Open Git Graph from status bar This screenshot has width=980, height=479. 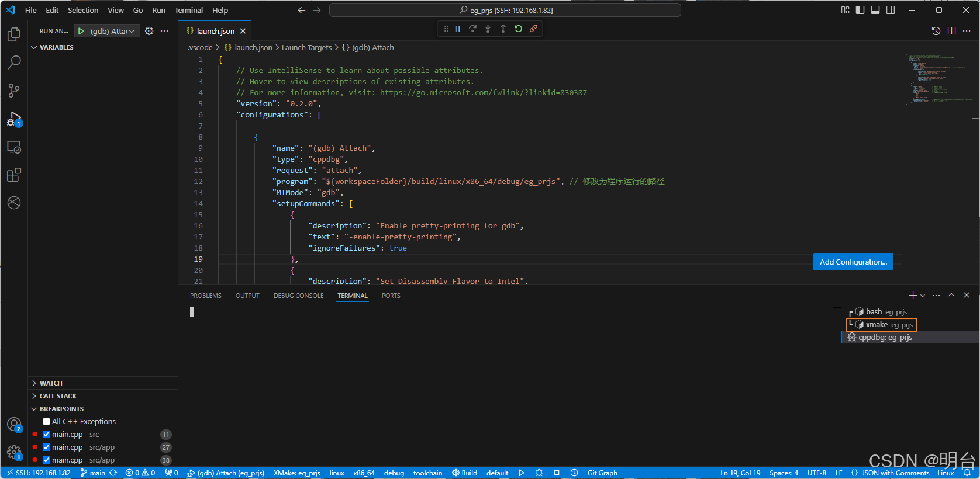click(x=602, y=473)
